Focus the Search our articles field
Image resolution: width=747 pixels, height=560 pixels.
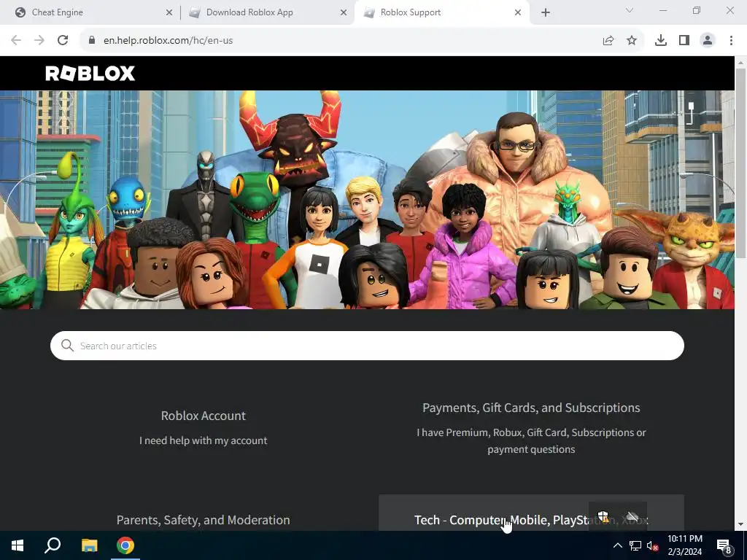coord(367,346)
